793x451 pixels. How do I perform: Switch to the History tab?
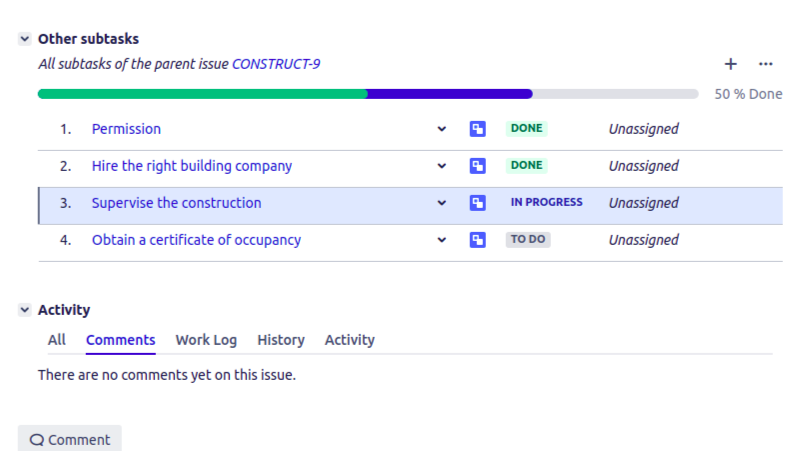pyautogui.click(x=281, y=340)
